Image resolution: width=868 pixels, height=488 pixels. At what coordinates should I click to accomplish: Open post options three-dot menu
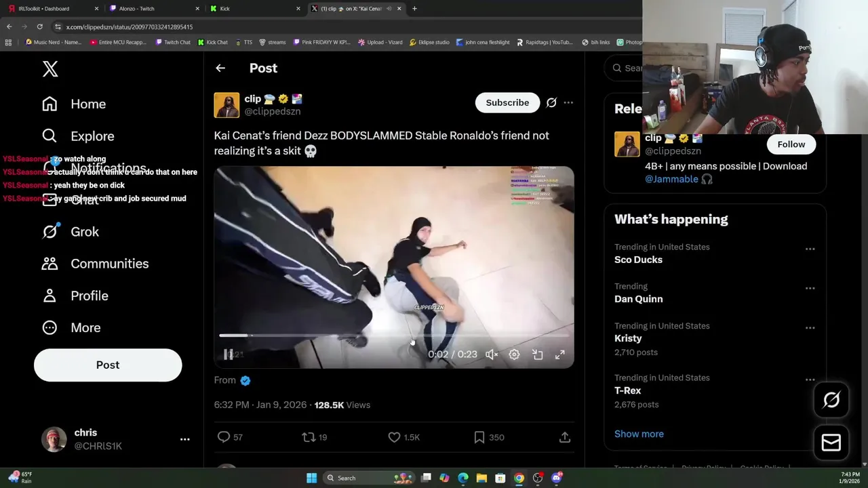tap(568, 102)
